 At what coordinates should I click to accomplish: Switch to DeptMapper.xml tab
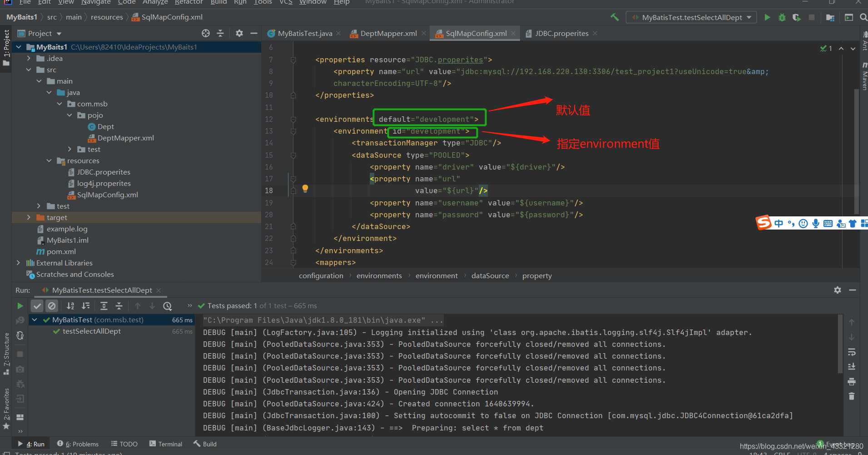(388, 33)
